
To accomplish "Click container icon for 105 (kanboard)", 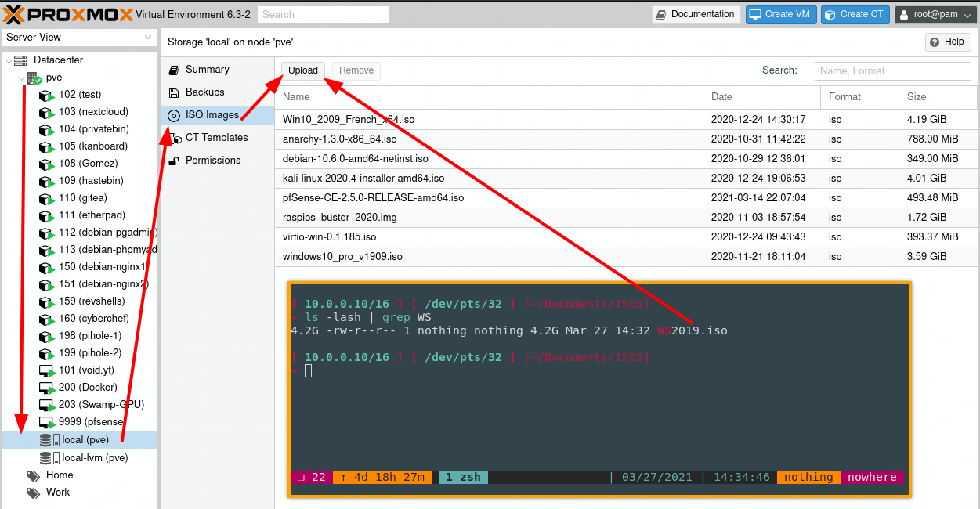I will (47, 146).
